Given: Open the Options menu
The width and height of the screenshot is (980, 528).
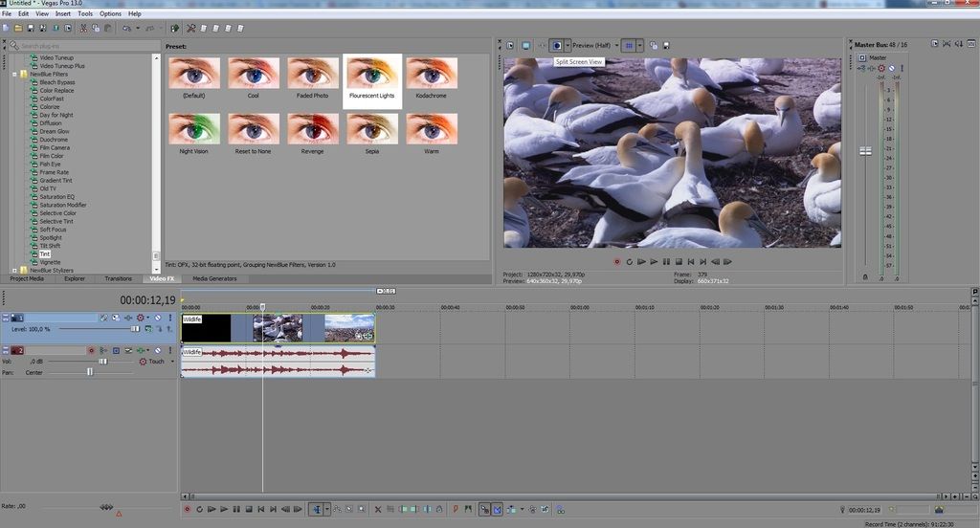Looking at the screenshot, I should click(111, 13).
